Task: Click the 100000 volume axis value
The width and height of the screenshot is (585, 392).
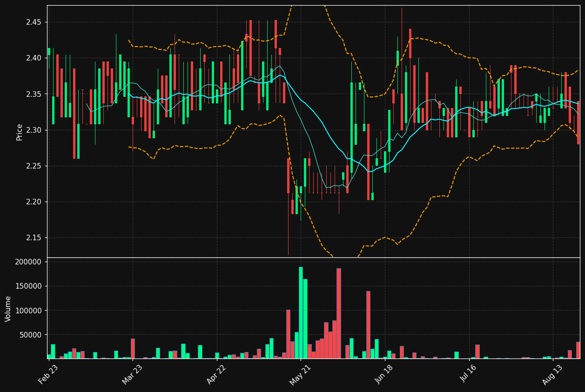Action: (29, 311)
